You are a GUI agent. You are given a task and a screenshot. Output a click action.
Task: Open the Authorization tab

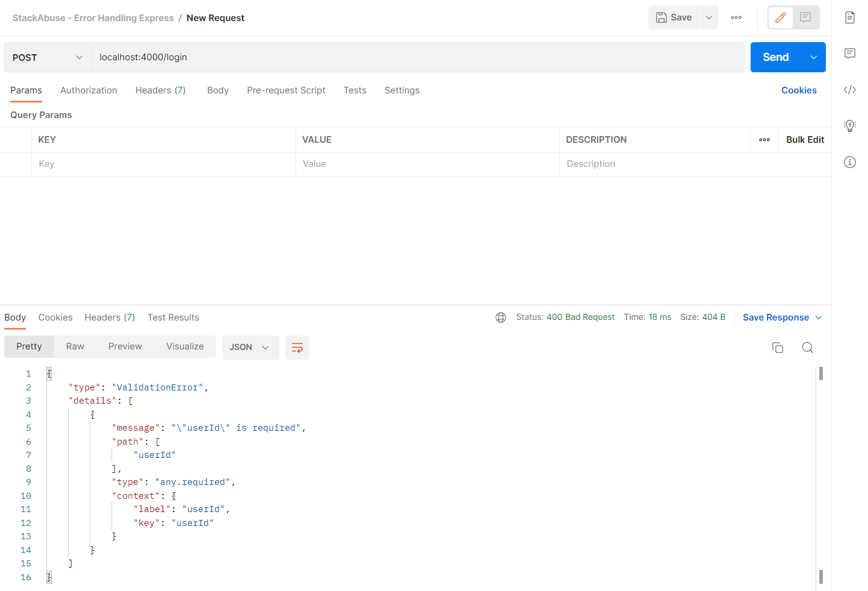click(x=88, y=90)
